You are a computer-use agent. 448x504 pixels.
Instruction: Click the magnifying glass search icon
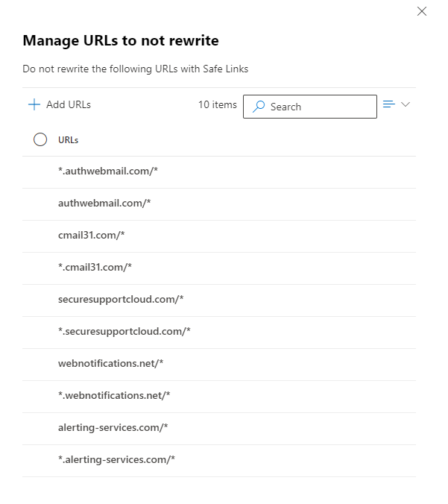pyautogui.click(x=259, y=107)
